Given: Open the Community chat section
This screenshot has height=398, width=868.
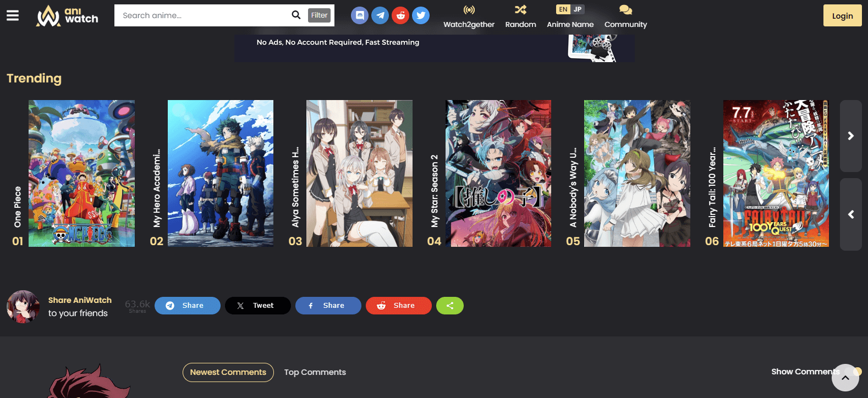Looking at the screenshot, I should point(625,16).
